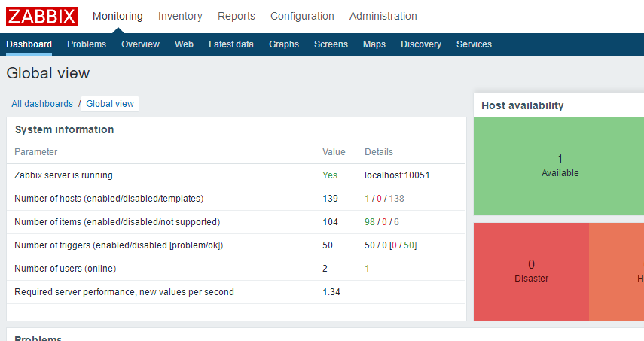This screenshot has height=341, width=644.
Task: Click the Global view page heading
Action: coord(48,73)
